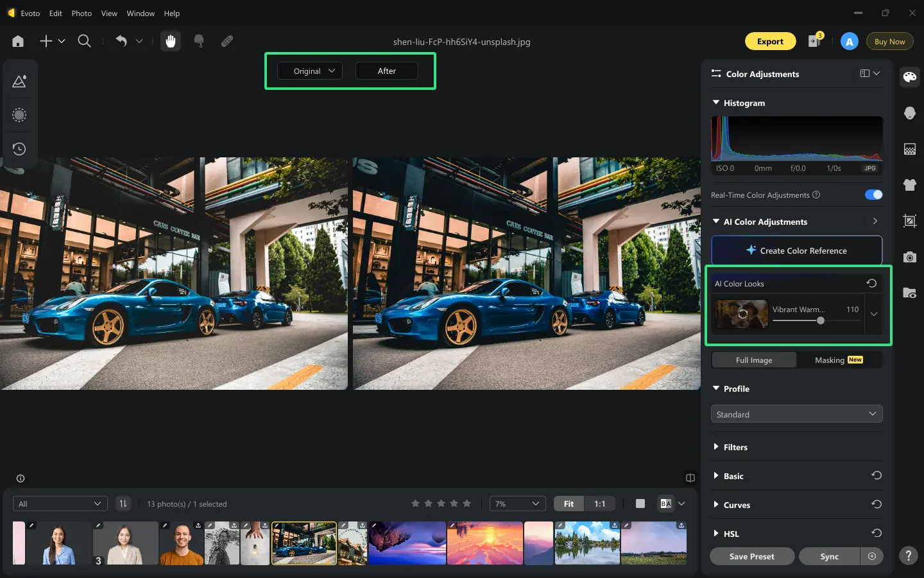Open the Background adjustments checkered panel
Viewport: 924px width, 578px height.
pyautogui.click(x=909, y=149)
